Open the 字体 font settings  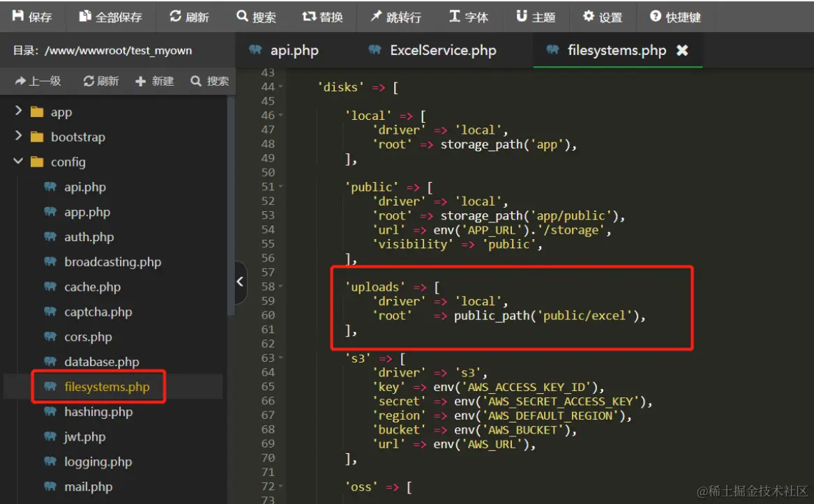click(469, 17)
